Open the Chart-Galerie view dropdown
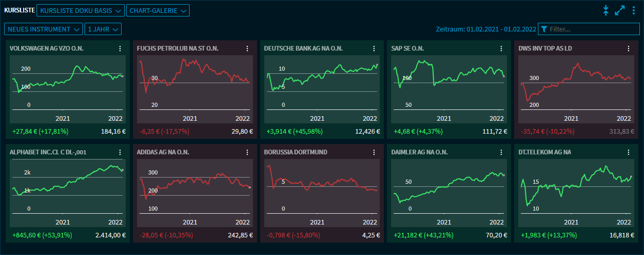Viewport: 644px width, 255px height. pos(158,10)
